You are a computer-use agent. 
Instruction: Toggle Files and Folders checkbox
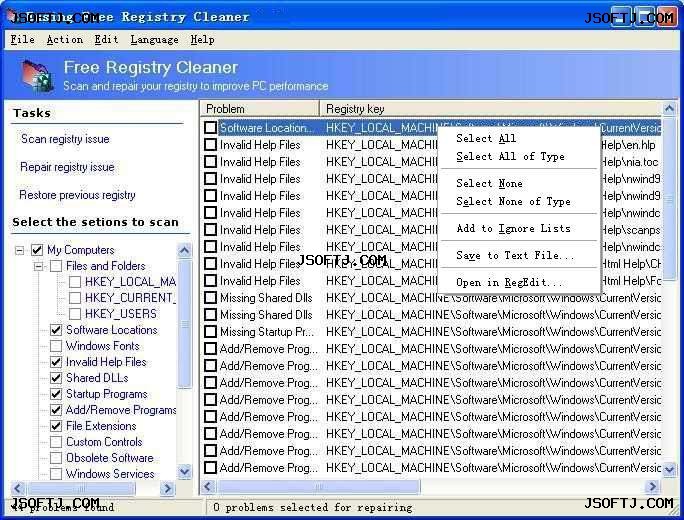pos(56,266)
